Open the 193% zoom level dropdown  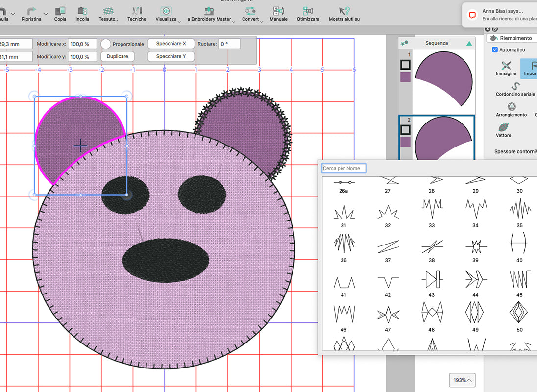463,380
